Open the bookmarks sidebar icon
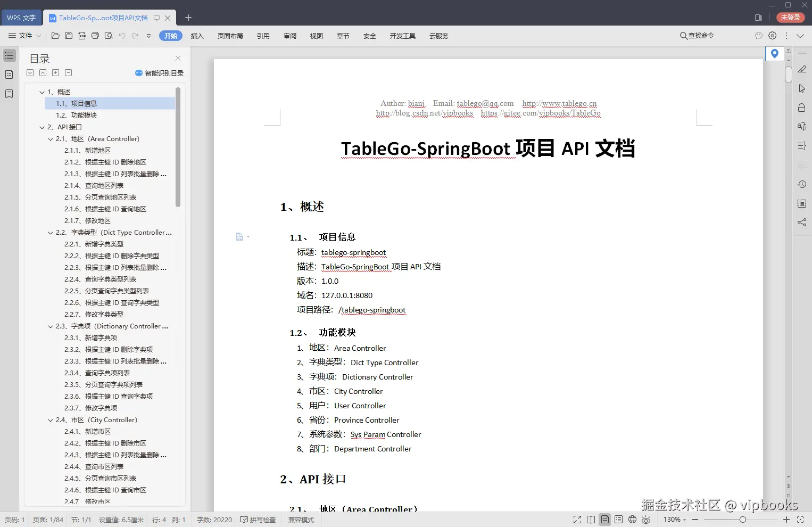812x527 pixels. coord(9,94)
